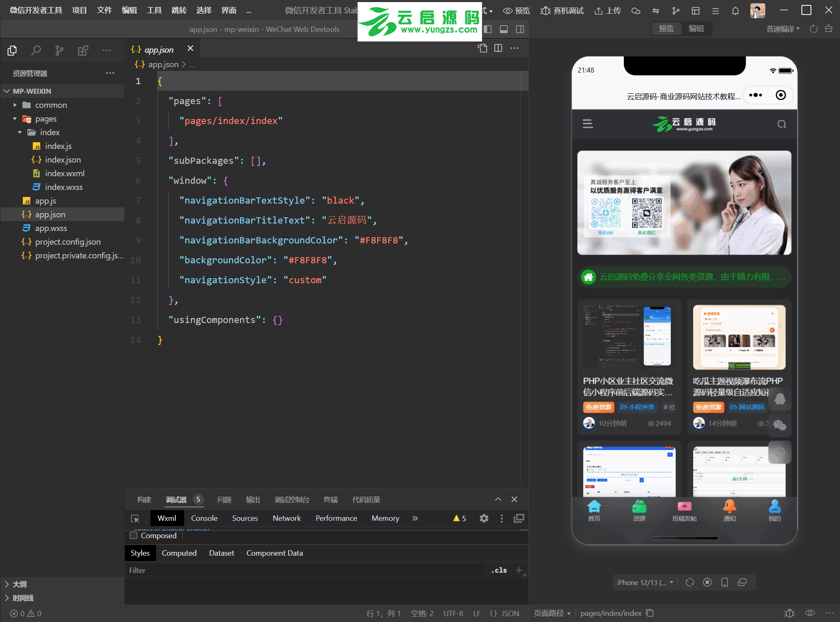Open the 普通编译 compile mode dropdown
This screenshot has width=840, height=622.
[x=783, y=29]
